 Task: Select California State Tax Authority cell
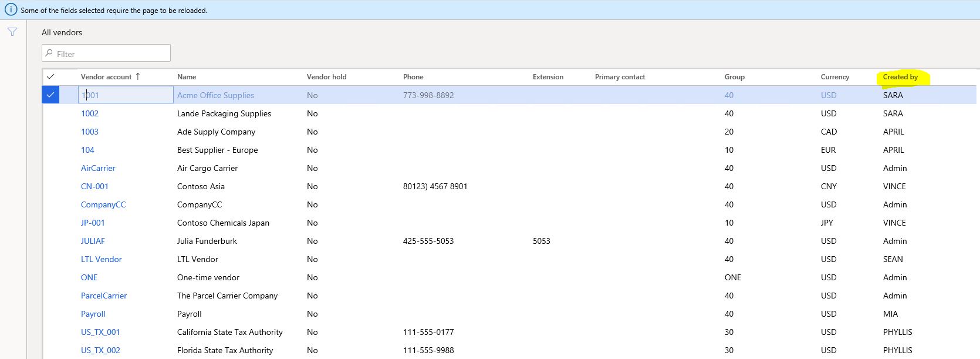coord(230,332)
